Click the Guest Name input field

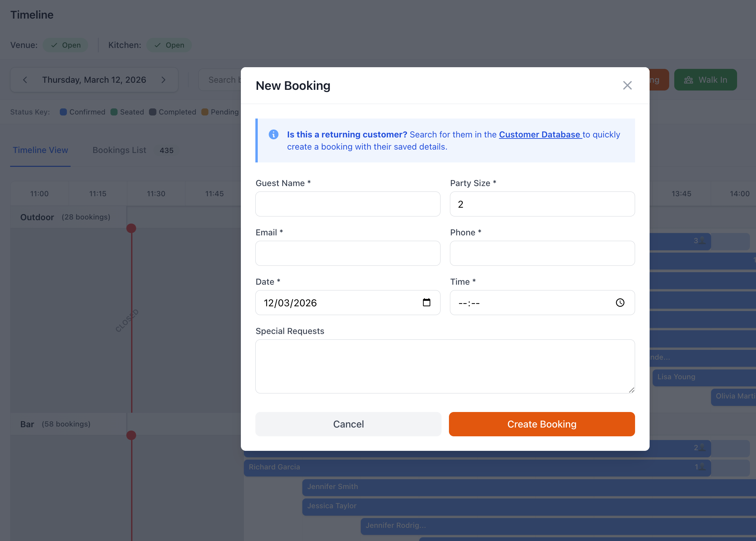[348, 204]
